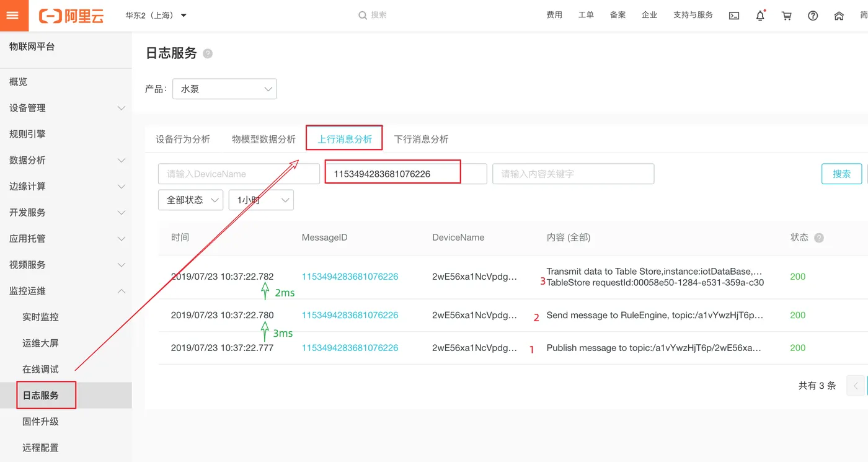Click the search magnifier icon
The image size is (868, 462).
pyautogui.click(x=363, y=15)
